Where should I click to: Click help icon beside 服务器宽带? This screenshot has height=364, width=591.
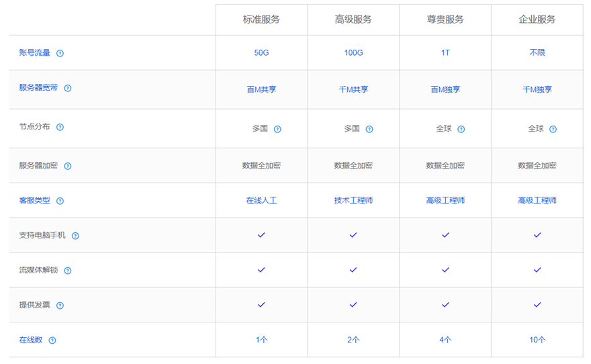pos(67,88)
